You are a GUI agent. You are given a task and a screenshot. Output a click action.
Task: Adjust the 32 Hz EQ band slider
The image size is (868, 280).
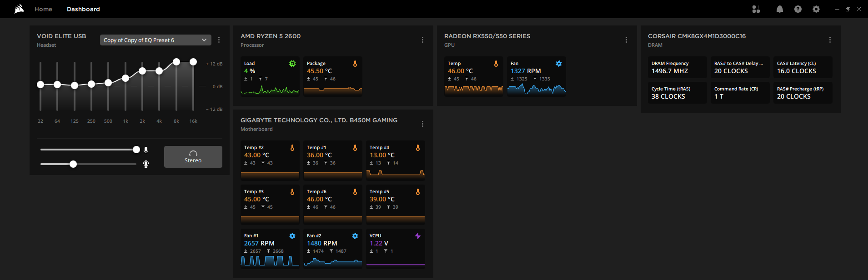click(x=40, y=85)
